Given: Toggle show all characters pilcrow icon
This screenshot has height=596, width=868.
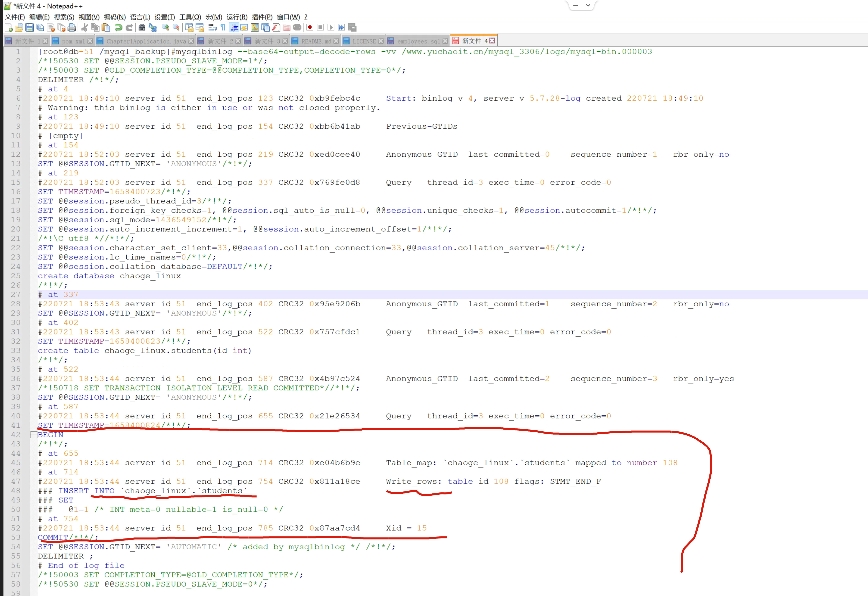Looking at the screenshot, I should (223, 27).
